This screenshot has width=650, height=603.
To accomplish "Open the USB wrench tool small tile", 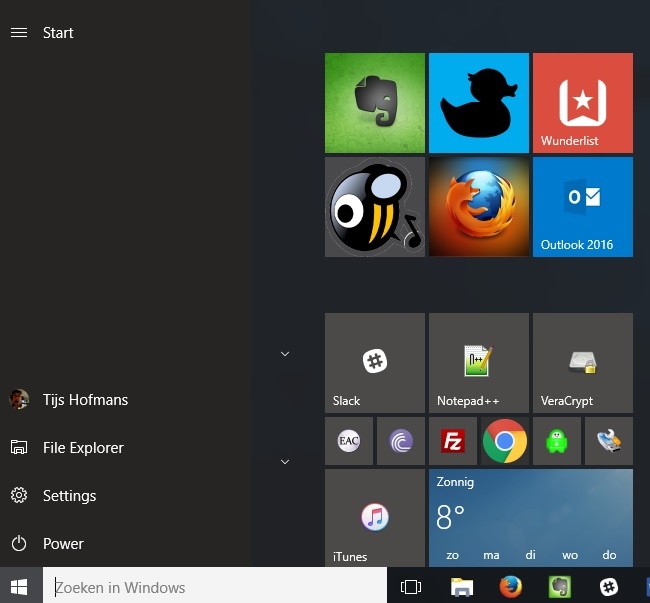I will coord(609,441).
